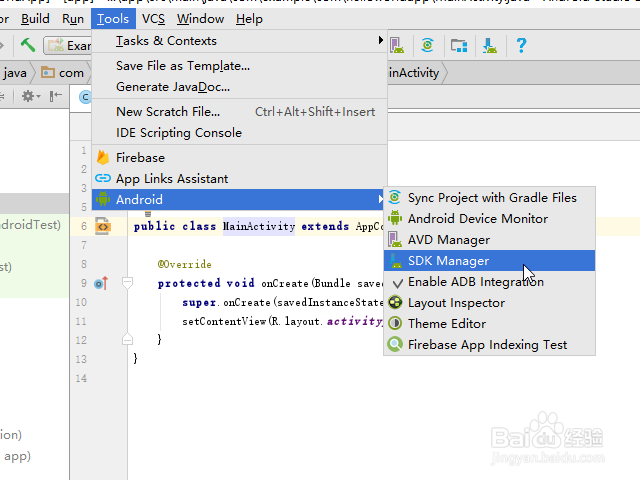The image size is (640, 480).
Task: Click the Sync Gradle toolbar icon
Action: click(427, 45)
